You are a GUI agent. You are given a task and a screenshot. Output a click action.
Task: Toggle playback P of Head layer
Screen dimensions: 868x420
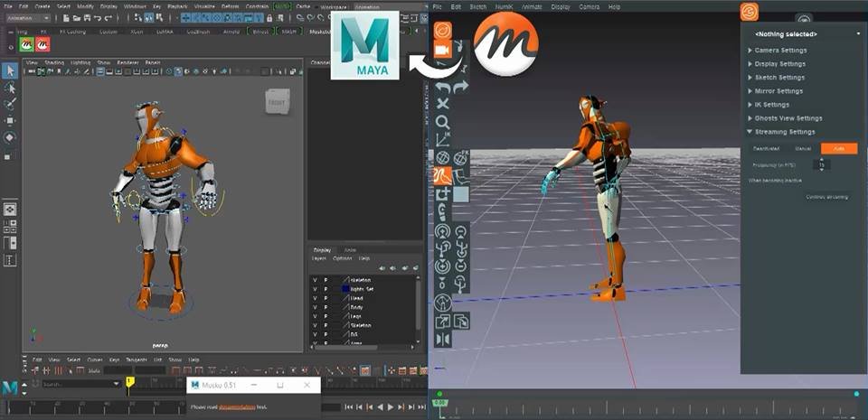(325, 298)
